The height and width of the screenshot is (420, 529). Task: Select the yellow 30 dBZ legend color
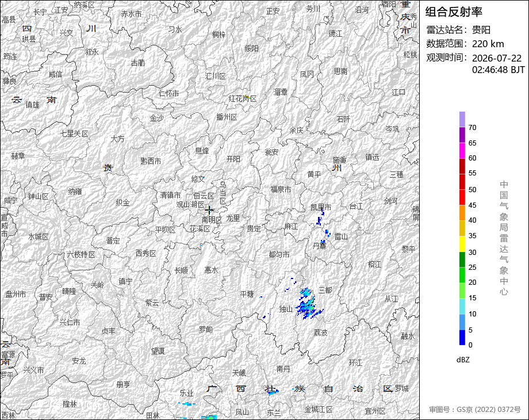click(462, 244)
